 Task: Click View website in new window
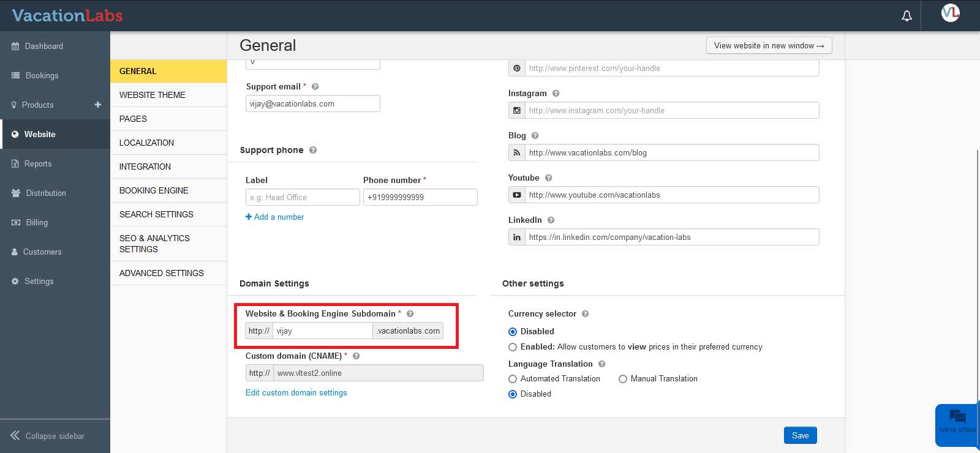[769, 46]
